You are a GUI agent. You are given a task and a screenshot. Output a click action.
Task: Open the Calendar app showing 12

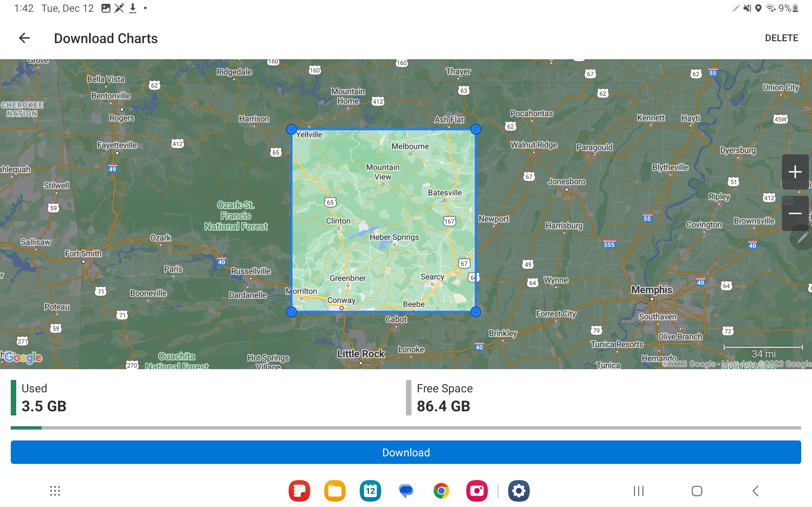pos(370,491)
